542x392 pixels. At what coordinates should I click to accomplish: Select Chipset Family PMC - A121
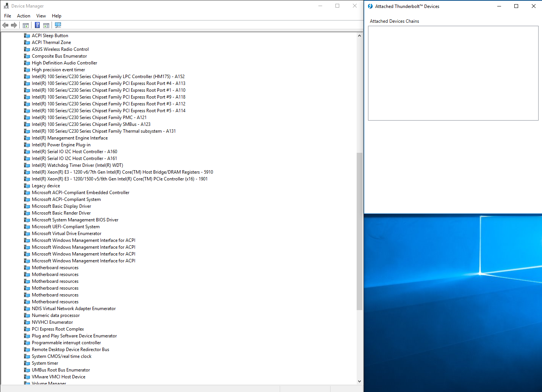point(89,118)
